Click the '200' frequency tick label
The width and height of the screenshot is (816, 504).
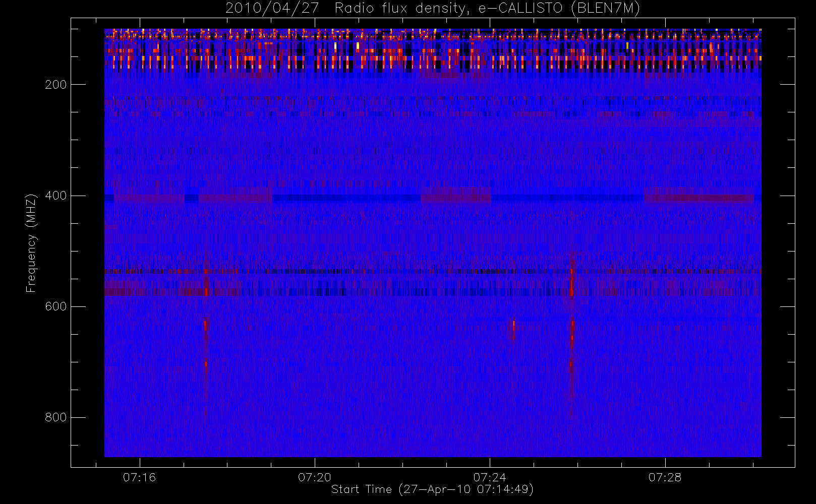pyautogui.click(x=55, y=85)
